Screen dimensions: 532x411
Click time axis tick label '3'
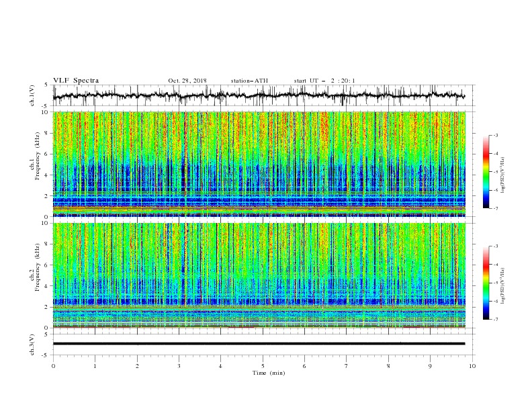pyautogui.click(x=179, y=366)
